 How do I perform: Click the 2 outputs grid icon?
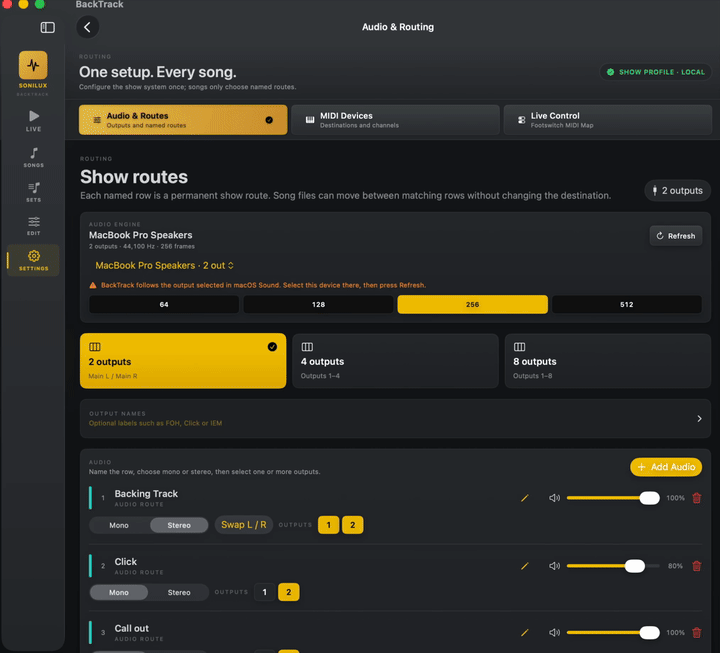point(95,347)
